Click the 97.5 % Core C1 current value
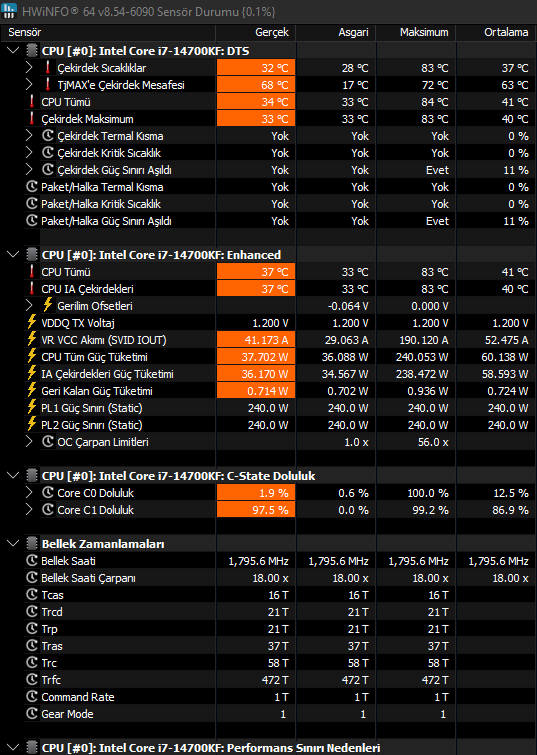 (x=270, y=510)
